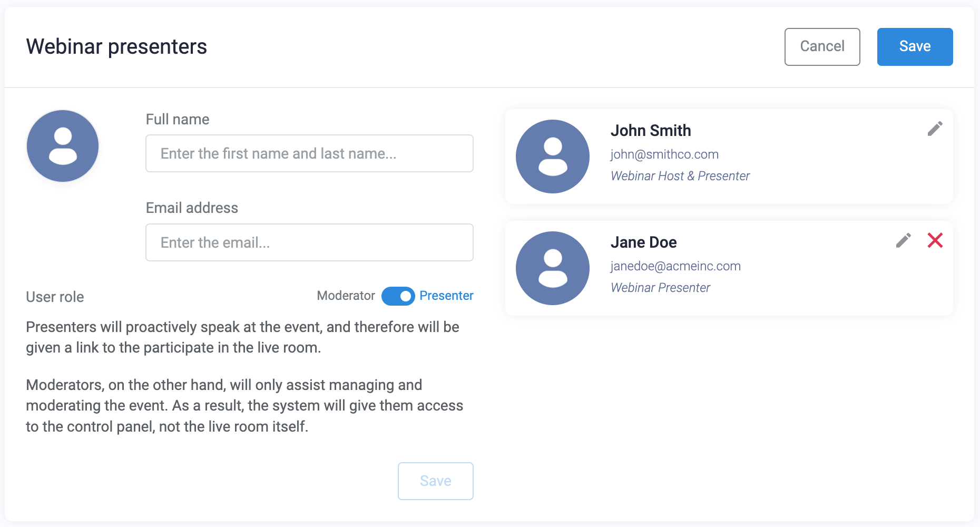Viewport: 980px width, 527px height.
Task: Select the Presenter label next to the toggle
Action: [x=446, y=296]
